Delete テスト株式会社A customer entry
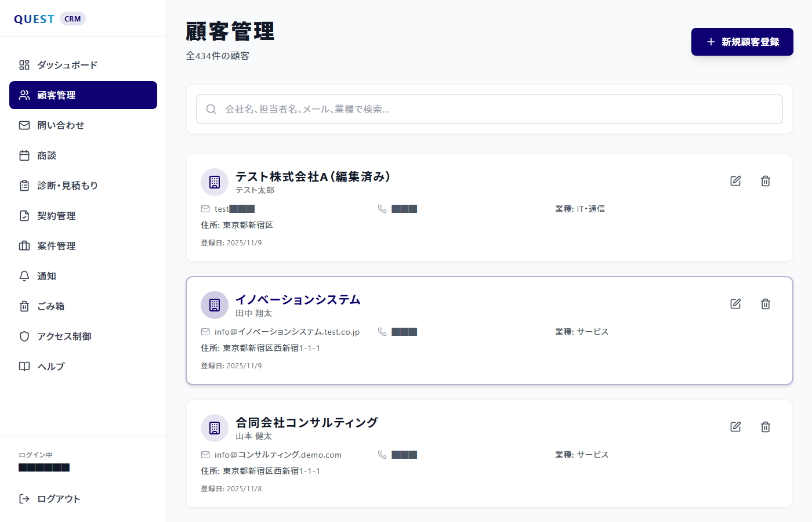Viewport: 812px width, 522px height. tap(765, 180)
